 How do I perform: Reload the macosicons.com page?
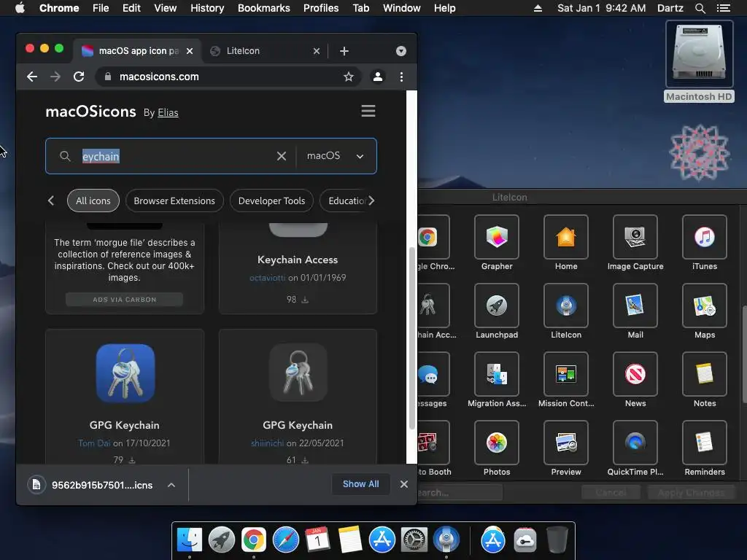[x=79, y=77]
